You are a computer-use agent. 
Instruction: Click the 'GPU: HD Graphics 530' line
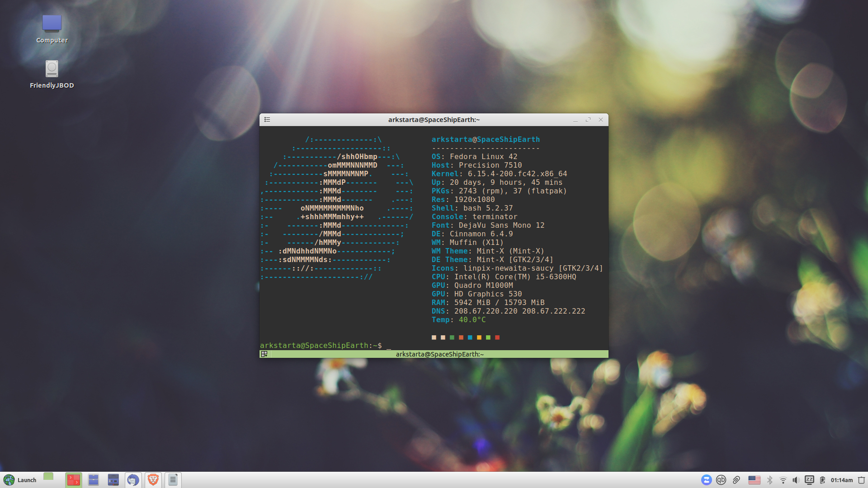476,294
